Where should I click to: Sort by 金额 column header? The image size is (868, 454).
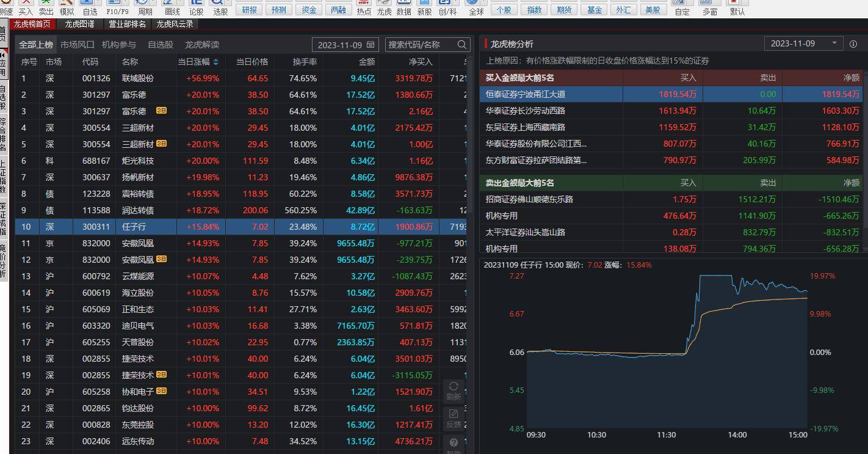pyautogui.click(x=367, y=62)
